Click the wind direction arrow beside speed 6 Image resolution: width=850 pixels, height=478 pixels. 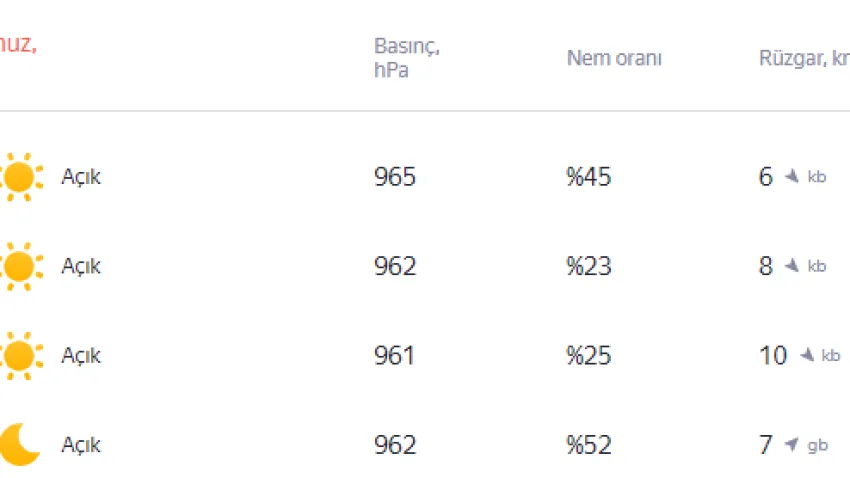click(x=791, y=177)
